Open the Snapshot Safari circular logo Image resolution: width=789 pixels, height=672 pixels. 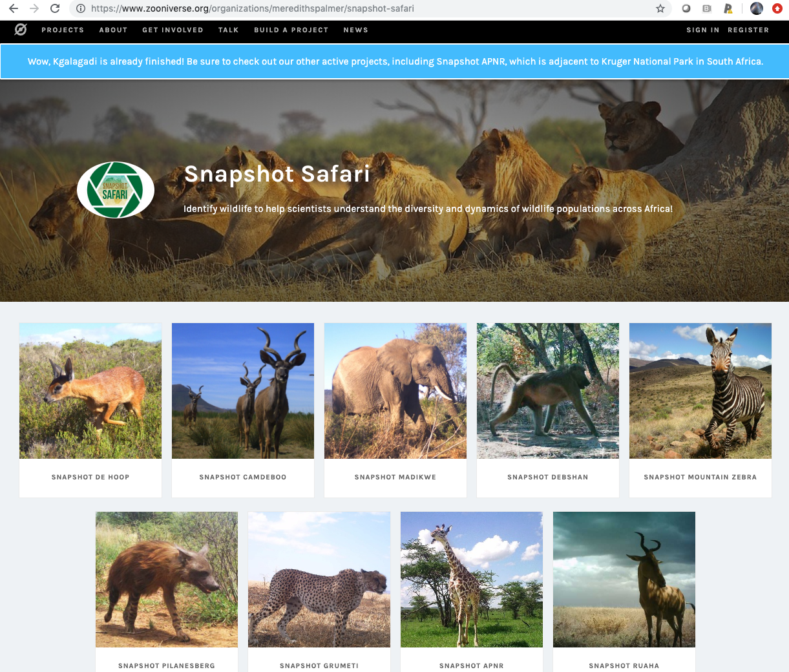click(116, 189)
